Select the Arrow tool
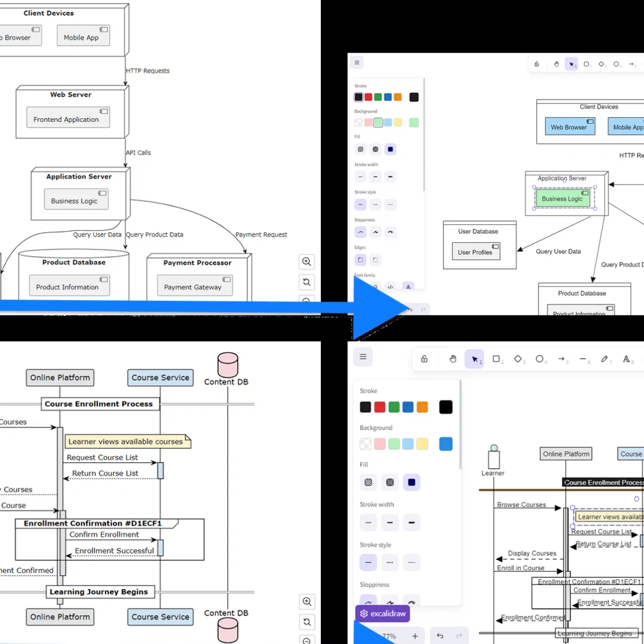 pyautogui.click(x=563, y=359)
